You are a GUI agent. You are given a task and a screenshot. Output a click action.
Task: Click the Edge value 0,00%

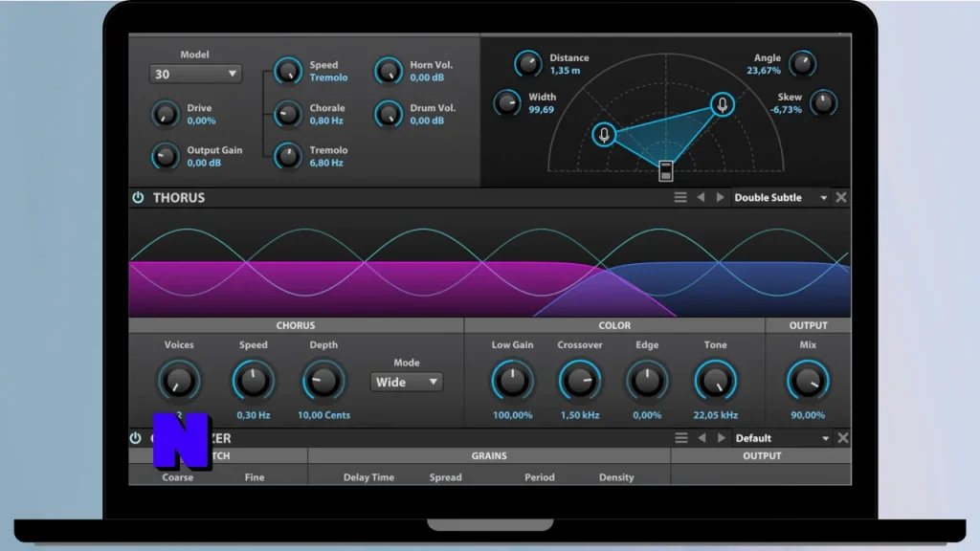tap(647, 415)
